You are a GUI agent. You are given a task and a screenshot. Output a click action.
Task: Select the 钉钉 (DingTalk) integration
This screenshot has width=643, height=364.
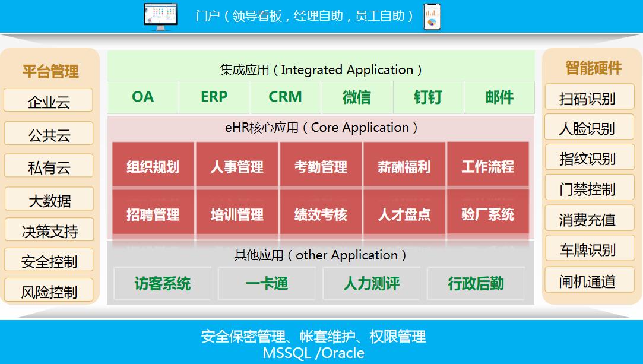[428, 97]
